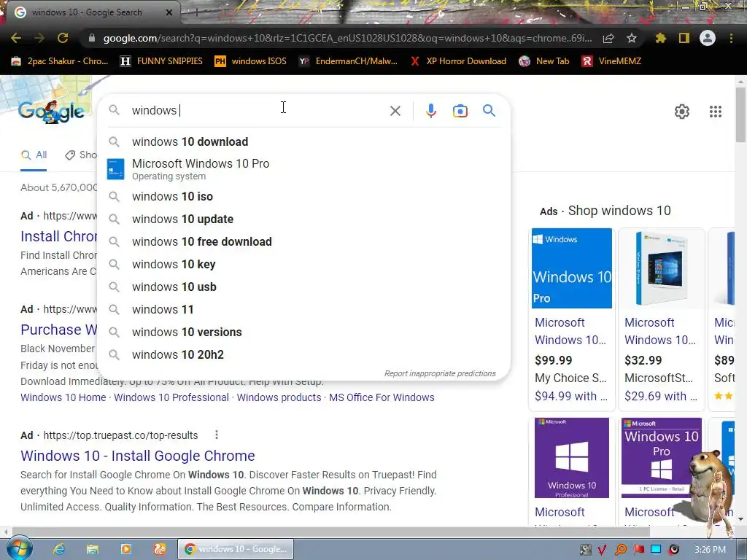Open the Windows products sitelink
The image size is (747, 560).
pos(279,397)
